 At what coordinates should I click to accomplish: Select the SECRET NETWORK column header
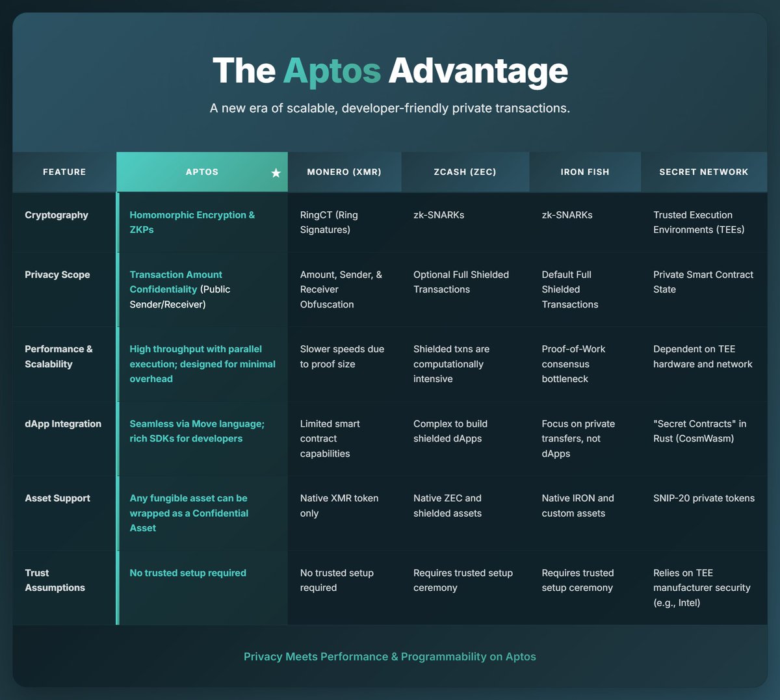(704, 172)
